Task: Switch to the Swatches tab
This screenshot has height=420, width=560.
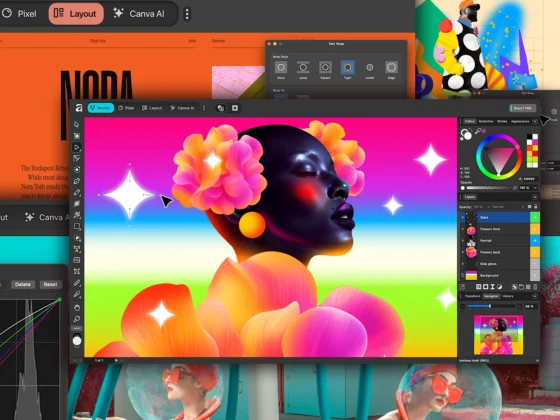Action: 486,121
